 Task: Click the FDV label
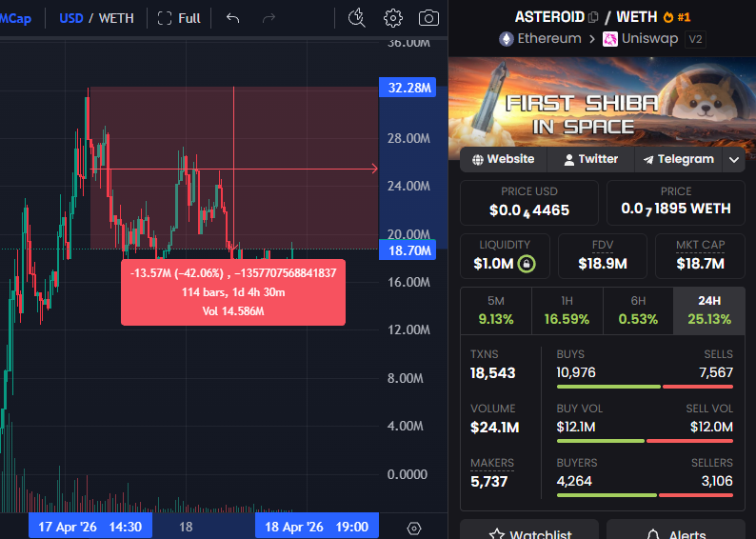[x=602, y=245]
